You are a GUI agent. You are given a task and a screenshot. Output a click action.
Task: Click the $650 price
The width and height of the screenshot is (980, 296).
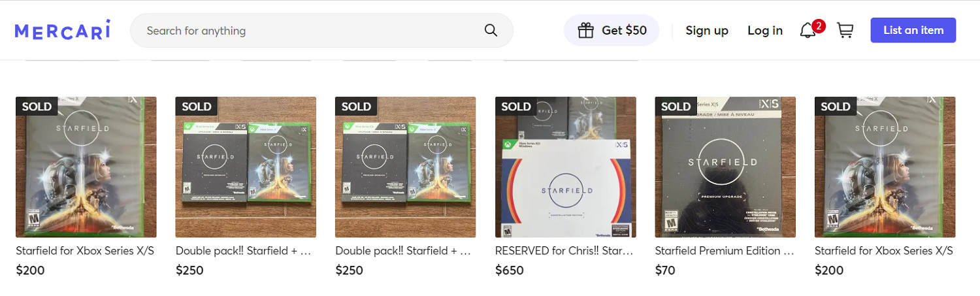510,271
